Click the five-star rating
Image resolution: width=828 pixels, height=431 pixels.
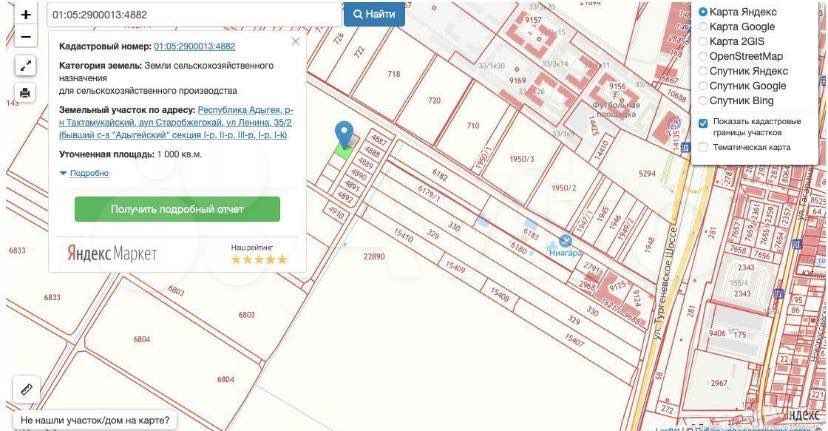tap(259, 259)
